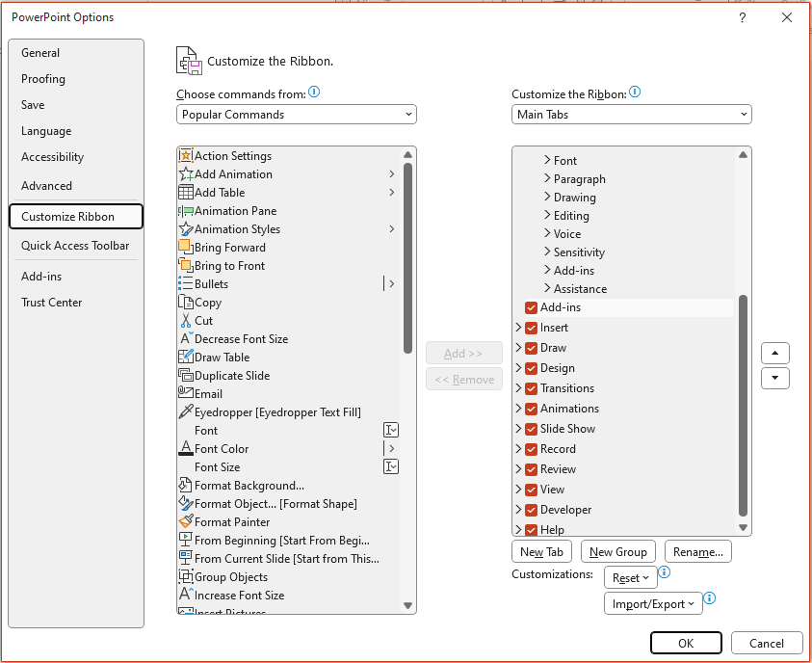Image resolution: width=812 pixels, height=663 pixels.
Task: Open the dialog Help question mark
Action: click(742, 17)
